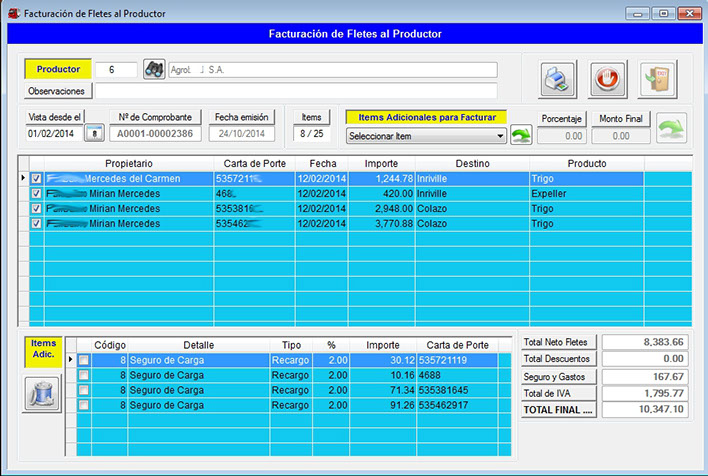Click the Total Neto Fletes button
This screenshot has height=476, width=708.
pos(558,343)
